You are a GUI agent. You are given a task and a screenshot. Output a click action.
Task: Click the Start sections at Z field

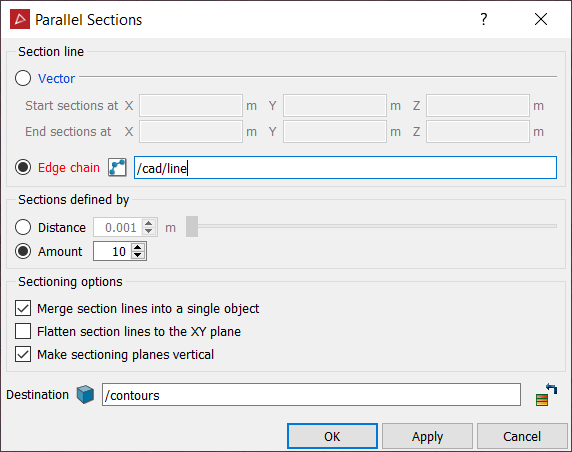point(478,105)
